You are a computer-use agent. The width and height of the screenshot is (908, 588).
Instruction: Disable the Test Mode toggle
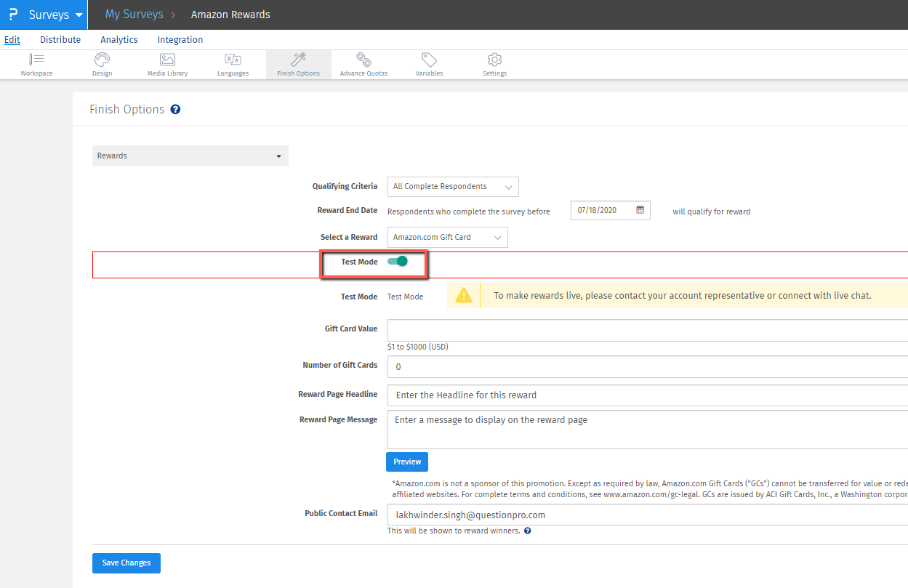tap(398, 262)
